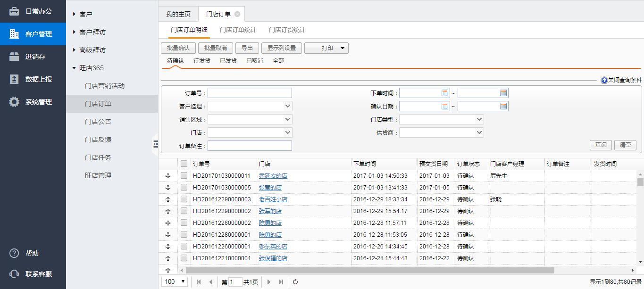The height and width of the screenshot is (289, 644).
Task: Open calendar picker for 下单时间 start date
Action: tap(444, 93)
